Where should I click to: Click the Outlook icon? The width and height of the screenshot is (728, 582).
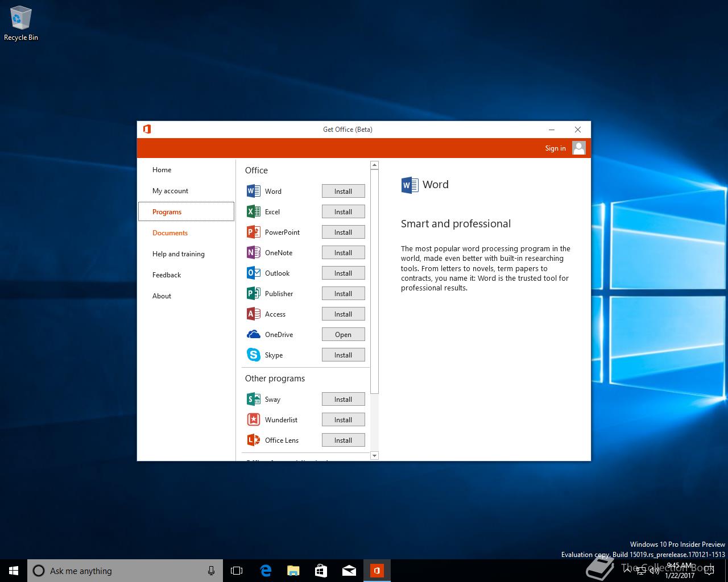pos(253,273)
